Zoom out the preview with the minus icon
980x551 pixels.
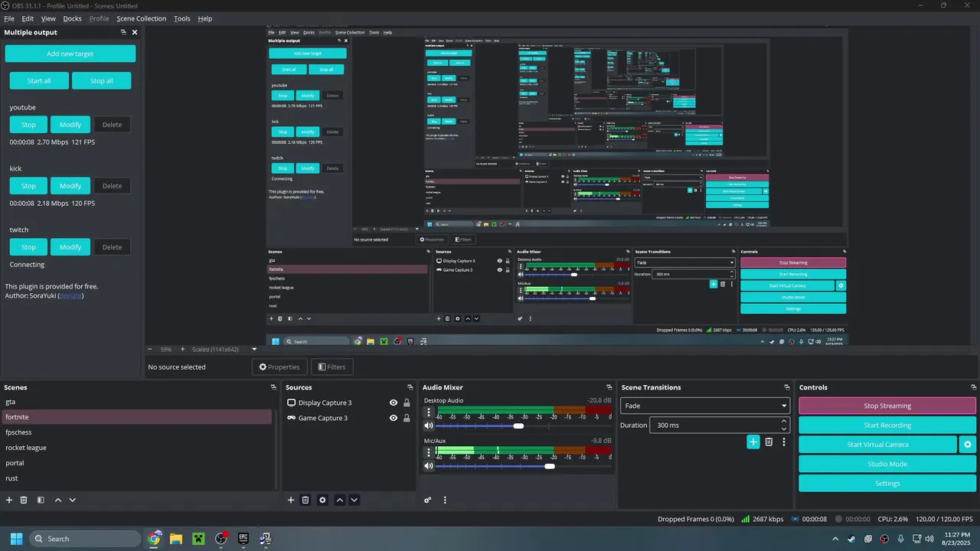coord(151,349)
